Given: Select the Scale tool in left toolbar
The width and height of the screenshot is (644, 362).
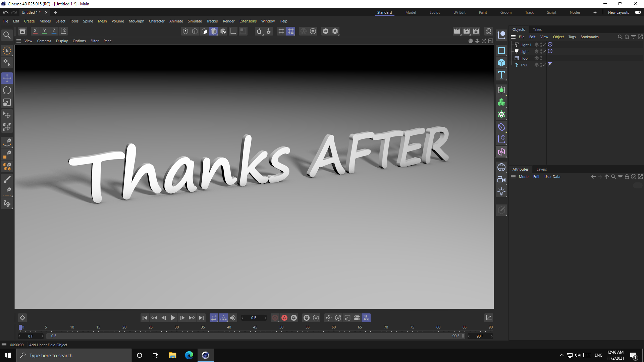Looking at the screenshot, I should coord(7,102).
